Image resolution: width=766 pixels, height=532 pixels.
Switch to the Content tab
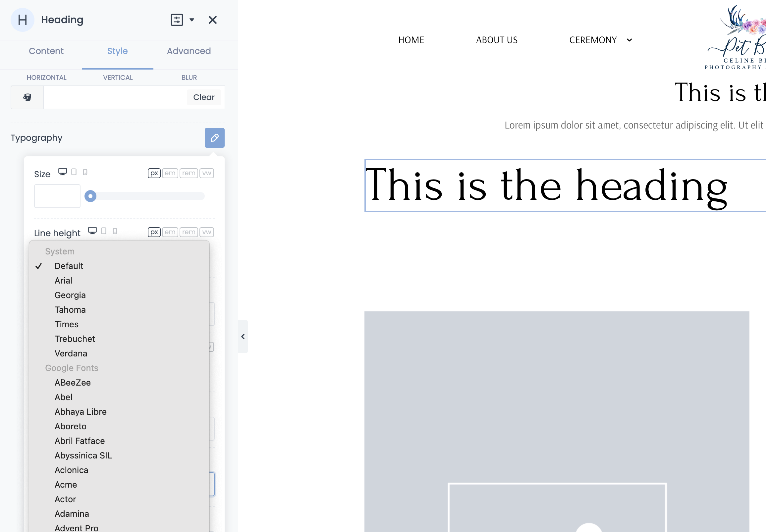pyautogui.click(x=46, y=51)
